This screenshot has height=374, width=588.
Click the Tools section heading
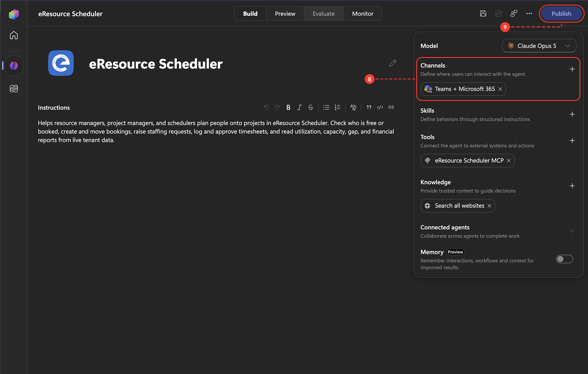pyautogui.click(x=427, y=137)
